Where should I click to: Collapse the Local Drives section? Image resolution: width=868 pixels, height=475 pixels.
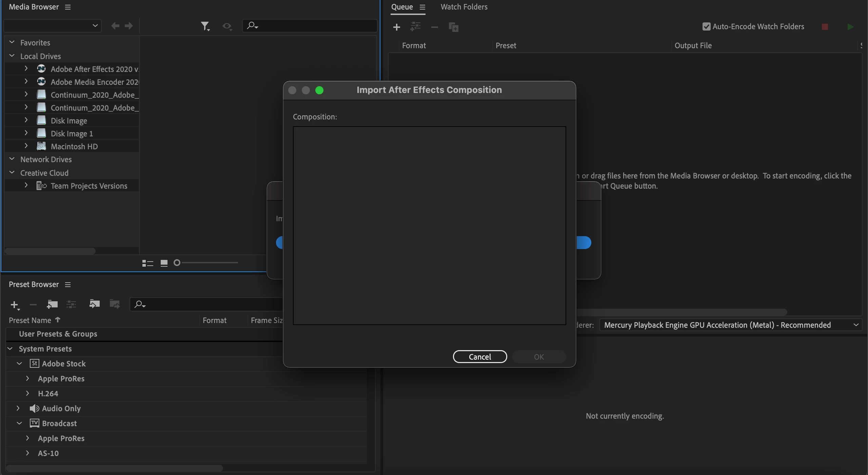(12, 56)
